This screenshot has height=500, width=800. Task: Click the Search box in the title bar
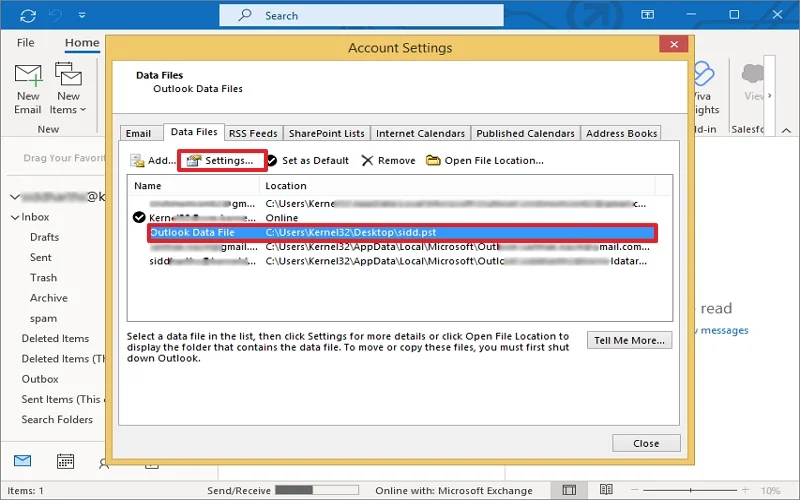(361, 15)
